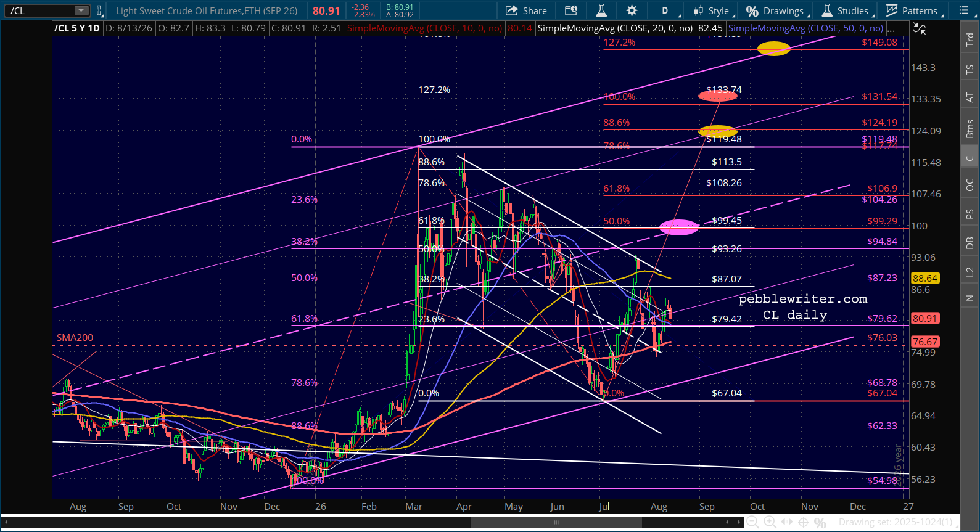The width and height of the screenshot is (980, 532).
Task: Click the $93.26 Fibonacci price label
Action: click(727, 249)
